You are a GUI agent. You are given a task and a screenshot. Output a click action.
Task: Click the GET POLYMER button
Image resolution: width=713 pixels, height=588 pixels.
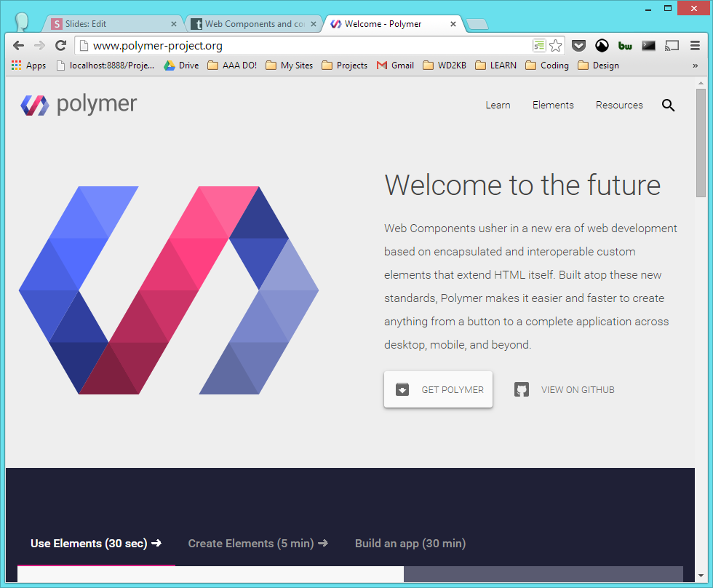click(438, 390)
